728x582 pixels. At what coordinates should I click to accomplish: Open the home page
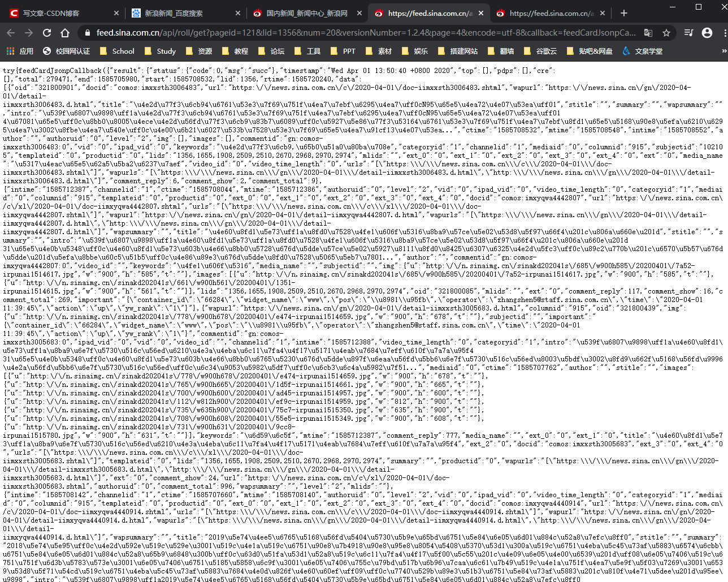[x=65, y=33]
